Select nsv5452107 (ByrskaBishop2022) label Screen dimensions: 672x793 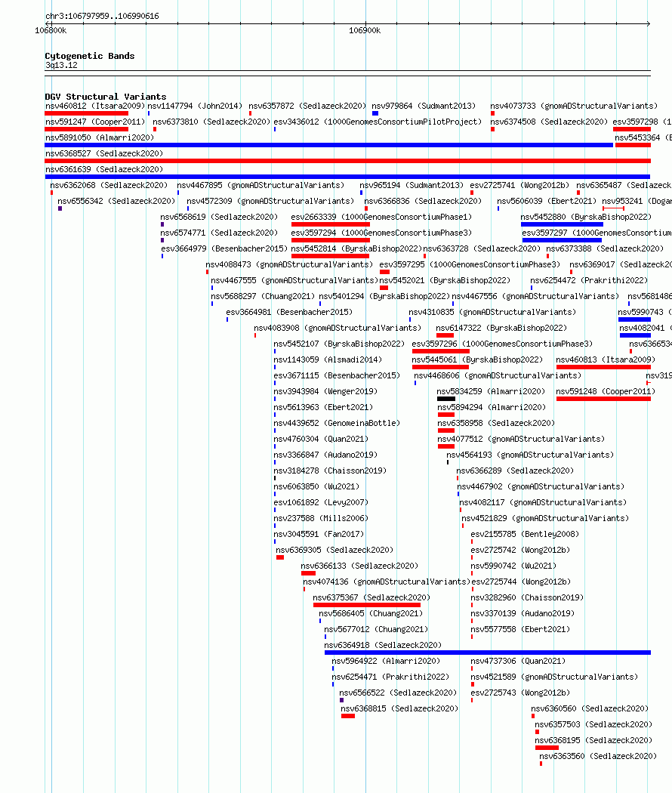pyautogui.click(x=339, y=344)
